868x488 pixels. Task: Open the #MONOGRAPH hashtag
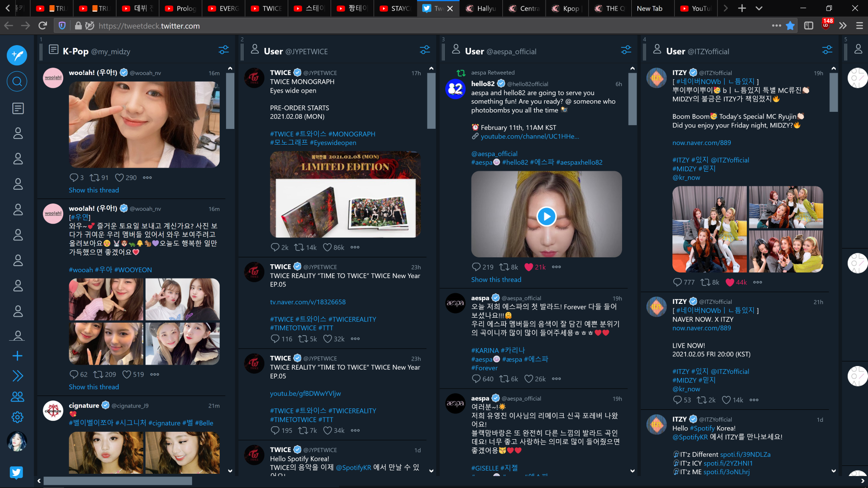click(352, 134)
